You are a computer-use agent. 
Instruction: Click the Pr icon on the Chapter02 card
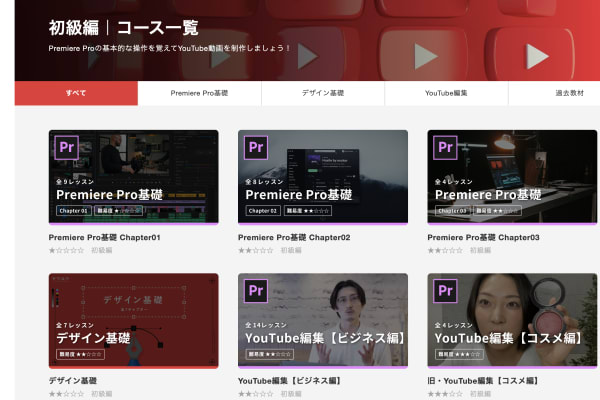click(256, 148)
